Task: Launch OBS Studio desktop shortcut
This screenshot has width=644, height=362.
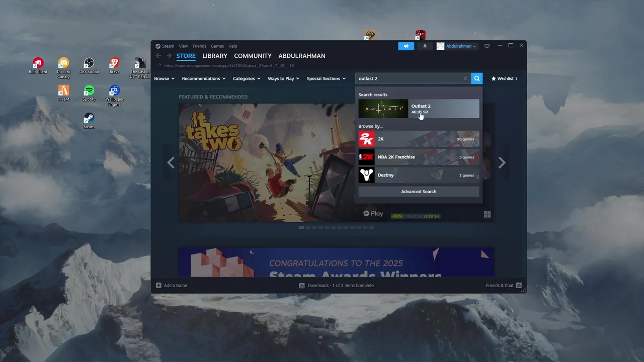Action: tap(89, 65)
